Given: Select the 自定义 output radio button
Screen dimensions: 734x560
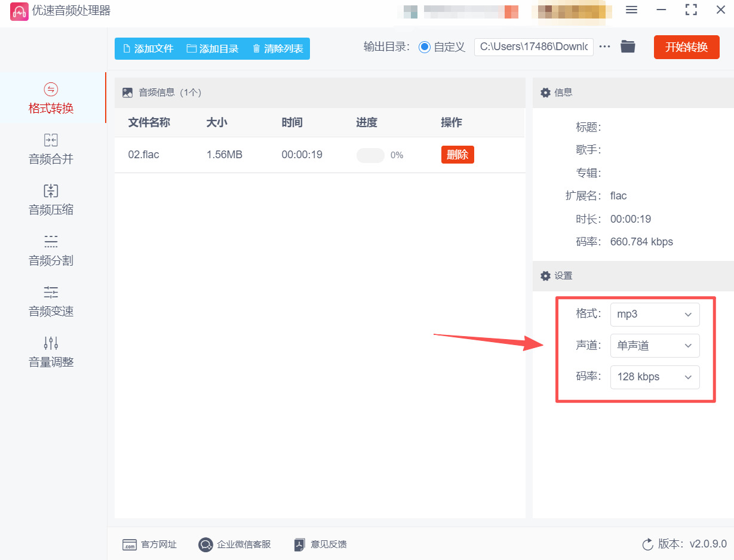Looking at the screenshot, I should click(x=425, y=47).
